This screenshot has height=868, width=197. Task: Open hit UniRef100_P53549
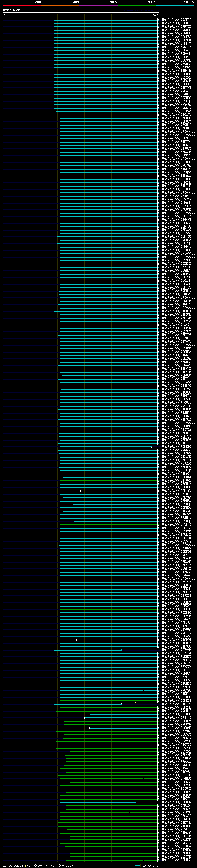tap(177, 542)
